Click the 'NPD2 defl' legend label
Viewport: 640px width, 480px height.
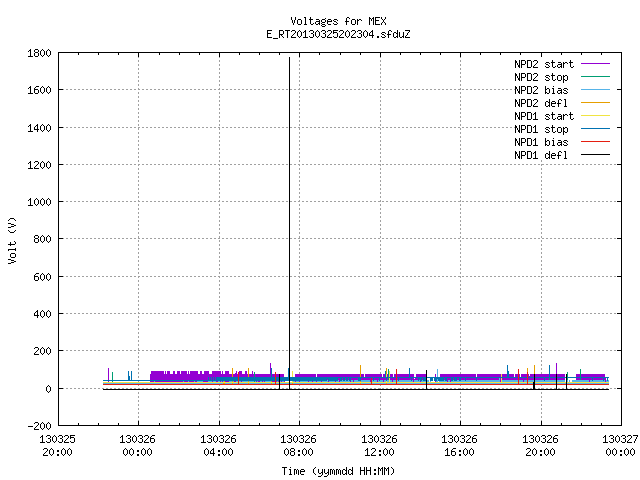541,103
